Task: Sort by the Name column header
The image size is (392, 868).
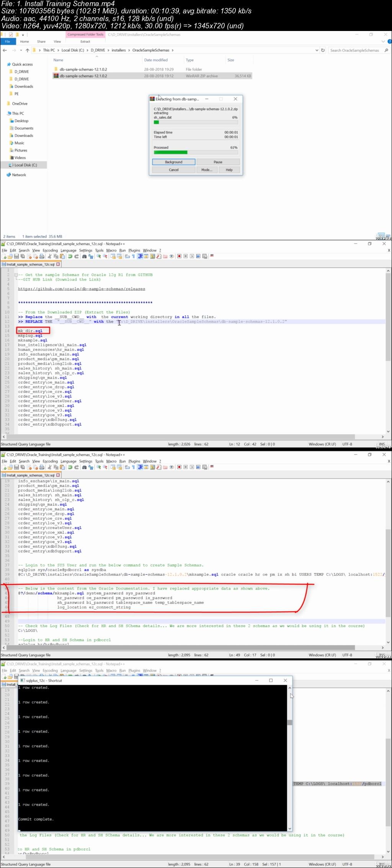Action: pos(58,60)
